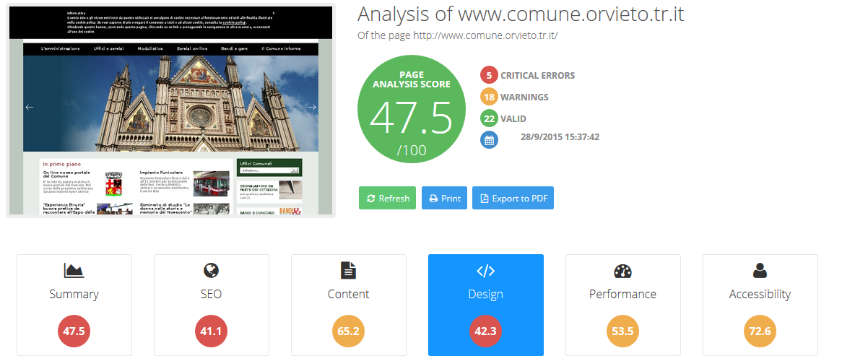Screen dimensions: 868x356
Task: Click the green page analysis score circle
Action: click(x=412, y=110)
